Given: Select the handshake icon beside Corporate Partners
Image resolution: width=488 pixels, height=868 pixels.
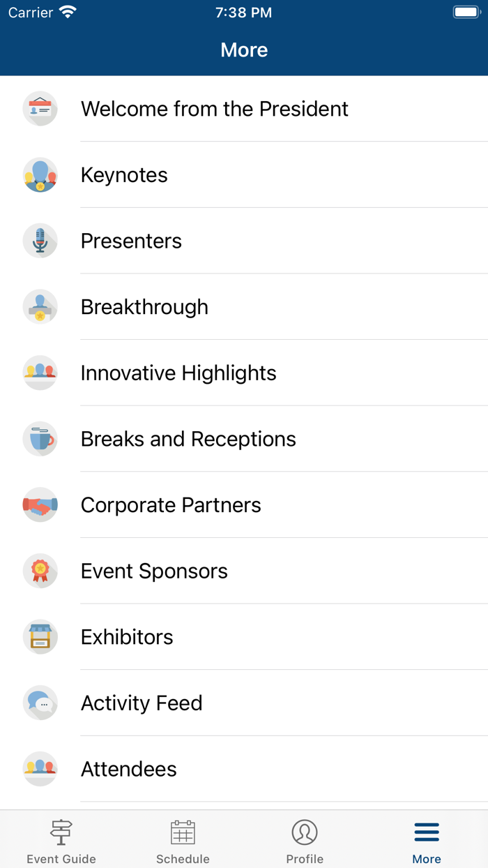Looking at the screenshot, I should click(40, 504).
